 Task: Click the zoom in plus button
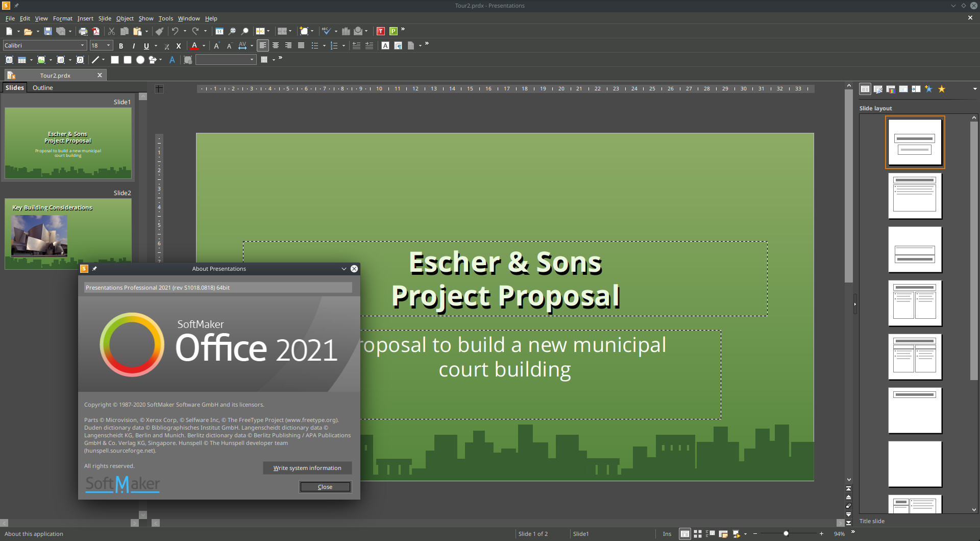coord(821,534)
